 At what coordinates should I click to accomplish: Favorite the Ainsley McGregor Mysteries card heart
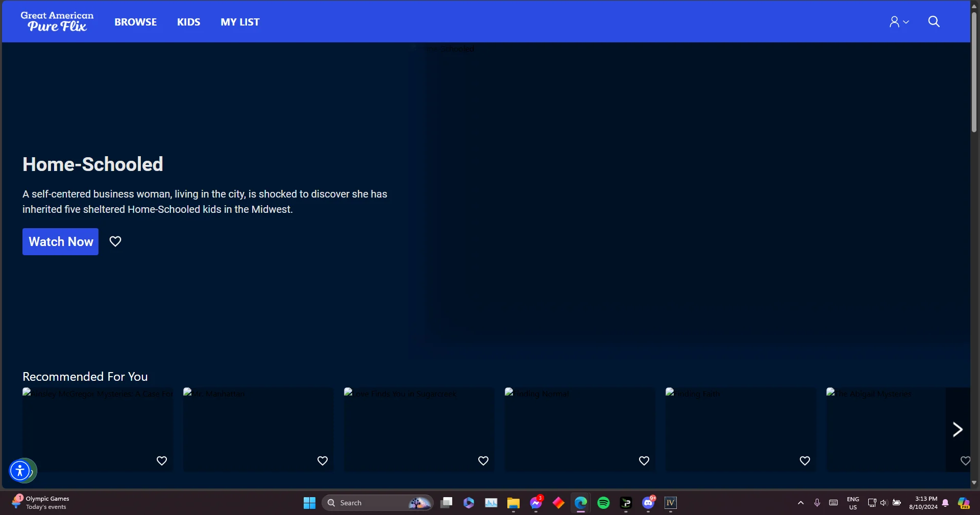162,461
